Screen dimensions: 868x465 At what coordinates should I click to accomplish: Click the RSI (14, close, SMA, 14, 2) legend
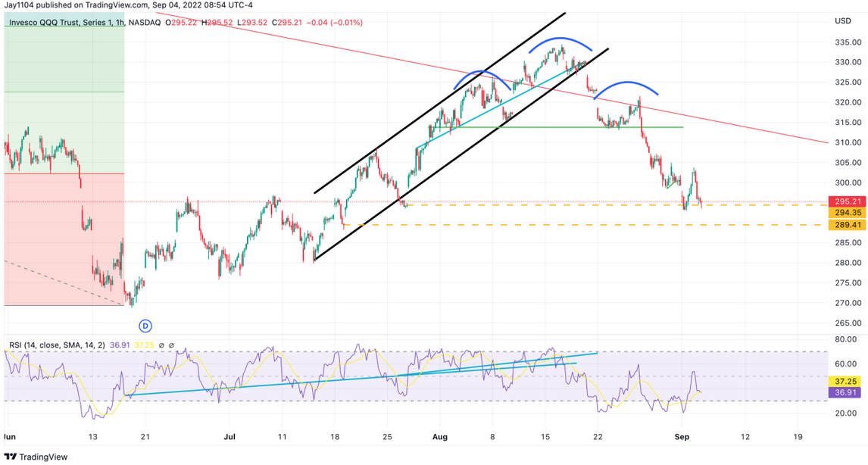click(x=57, y=345)
